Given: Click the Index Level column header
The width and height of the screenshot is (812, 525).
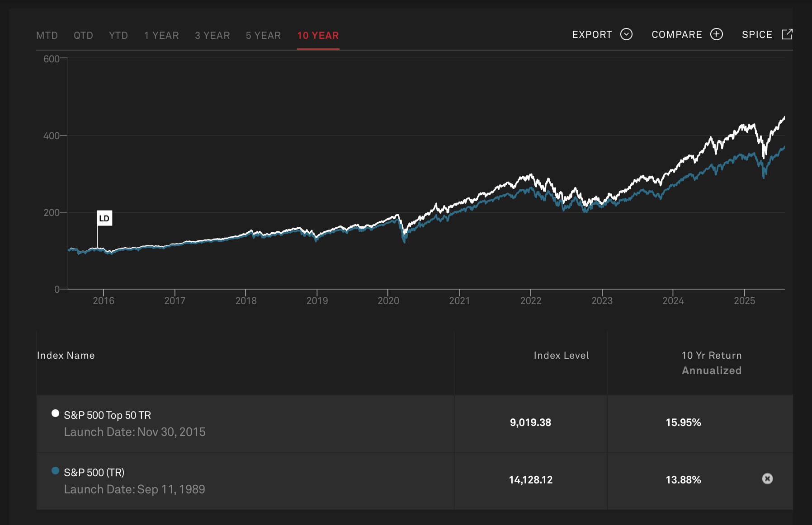Looking at the screenshot, I should [x=561, y=356].
